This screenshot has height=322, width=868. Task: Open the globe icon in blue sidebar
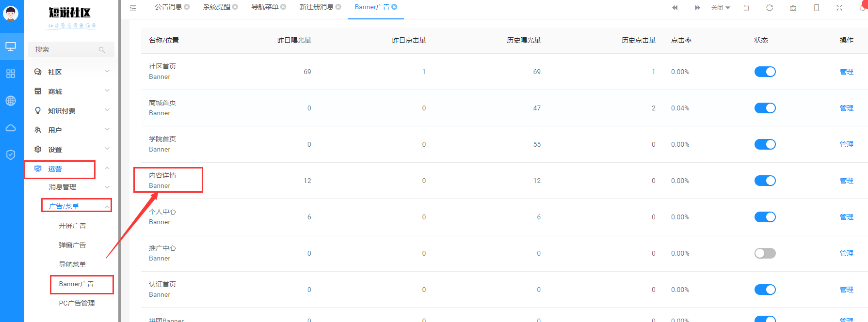click(x=11, y=101)
